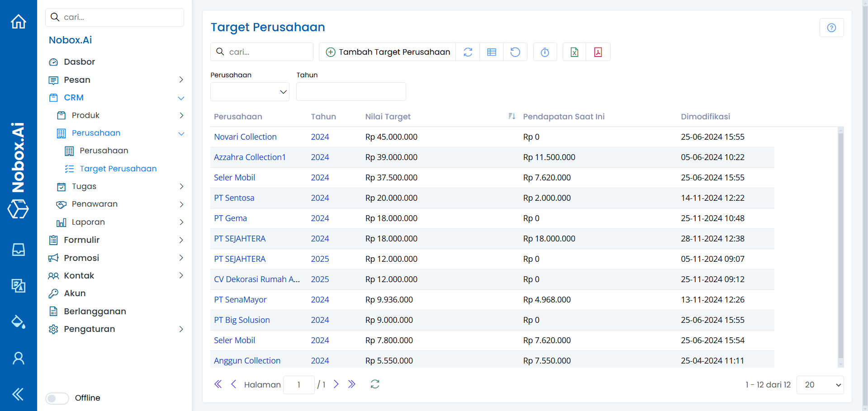Click the timer icon in the toolbar
The image size is (868, 411).
point(545,52)
